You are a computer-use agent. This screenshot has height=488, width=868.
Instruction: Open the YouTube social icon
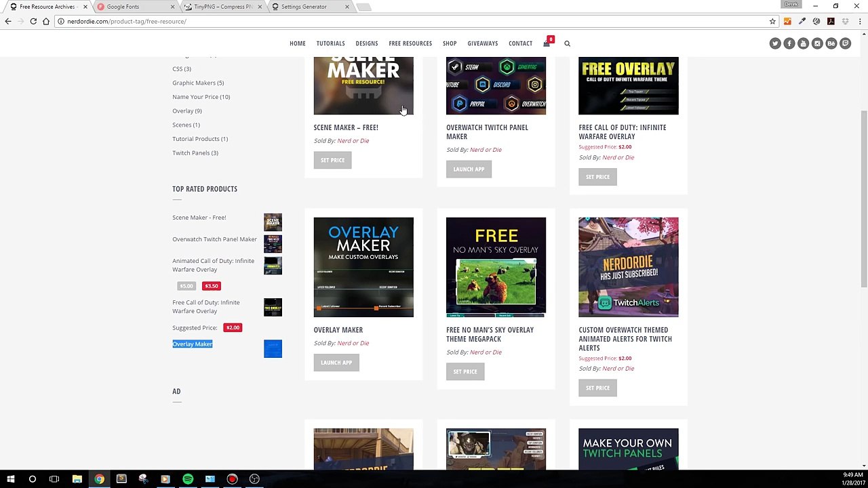803,43
